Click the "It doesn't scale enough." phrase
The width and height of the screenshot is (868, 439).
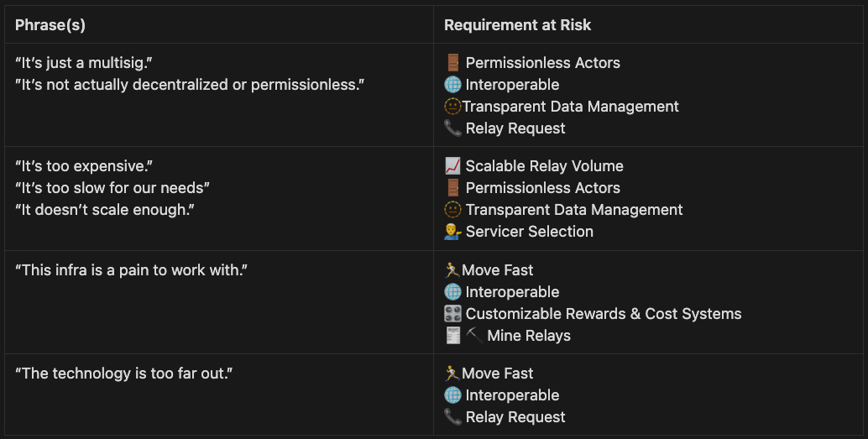pyautogui.click(x=105, y=209)
